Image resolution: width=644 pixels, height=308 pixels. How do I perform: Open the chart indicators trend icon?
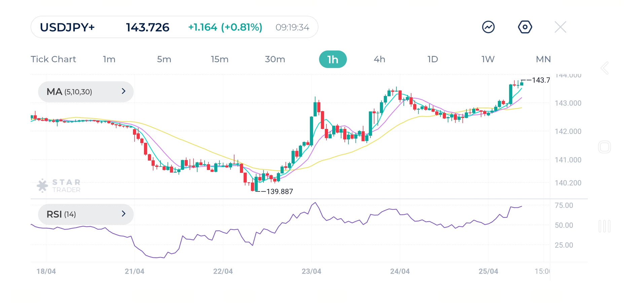coord(488,27)
